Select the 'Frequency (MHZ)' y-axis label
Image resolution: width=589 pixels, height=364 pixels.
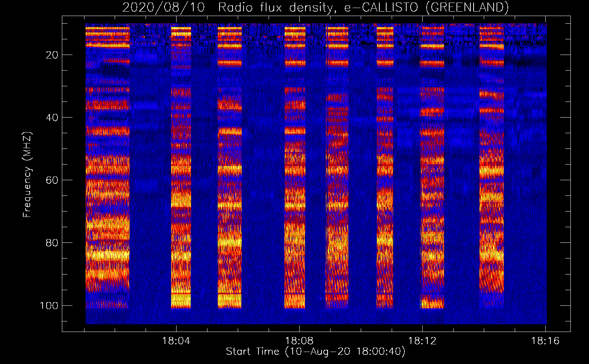[x=27, y=175]
